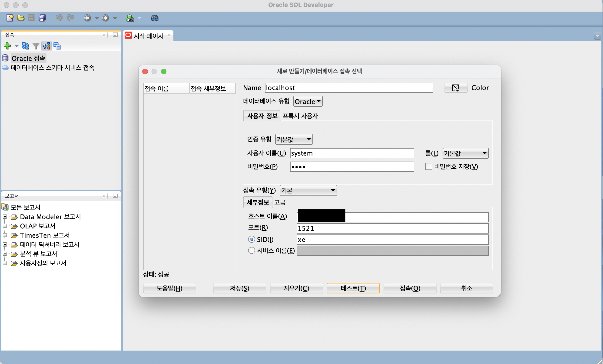The width and height of the screenshot is (603, 364).
Task: Open the connection Color picker button
Action: pyautogui.click(x=456, y=88)
